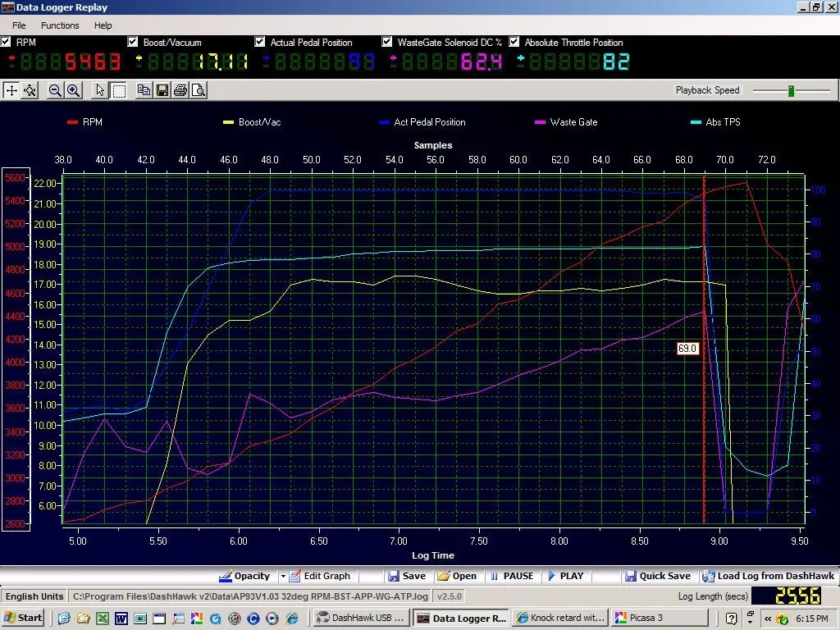This screenshot has width=840, height=630.
Task: Click the zoom in magnifier icon
Action: pyautogui.click(x=73, y=90)
